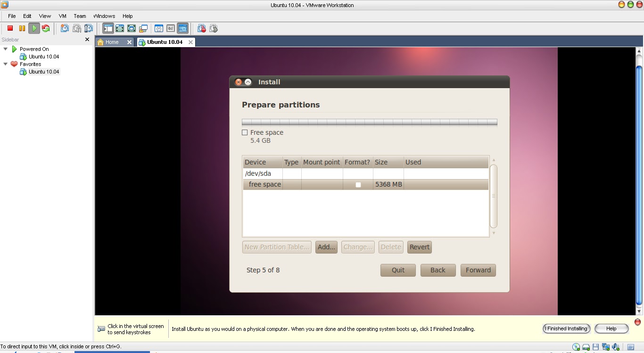
Task: Click the Delete partition button
Action: point(391,247)
